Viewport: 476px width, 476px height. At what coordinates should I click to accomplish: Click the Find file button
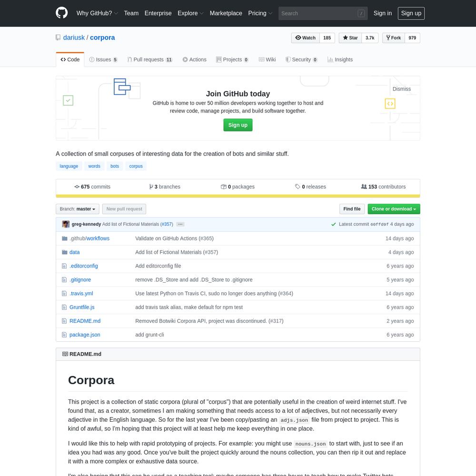(x=352, y=209)
